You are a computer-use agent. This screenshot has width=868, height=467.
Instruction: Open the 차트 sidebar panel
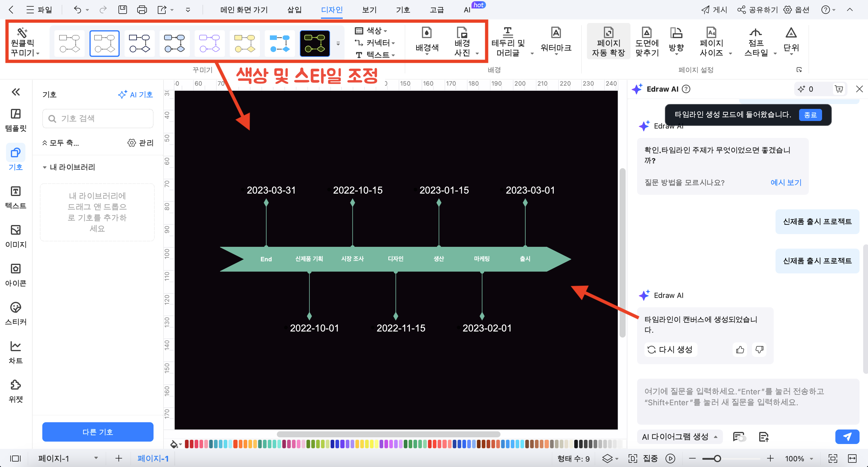pyautogui.click(x=15, y=352)
